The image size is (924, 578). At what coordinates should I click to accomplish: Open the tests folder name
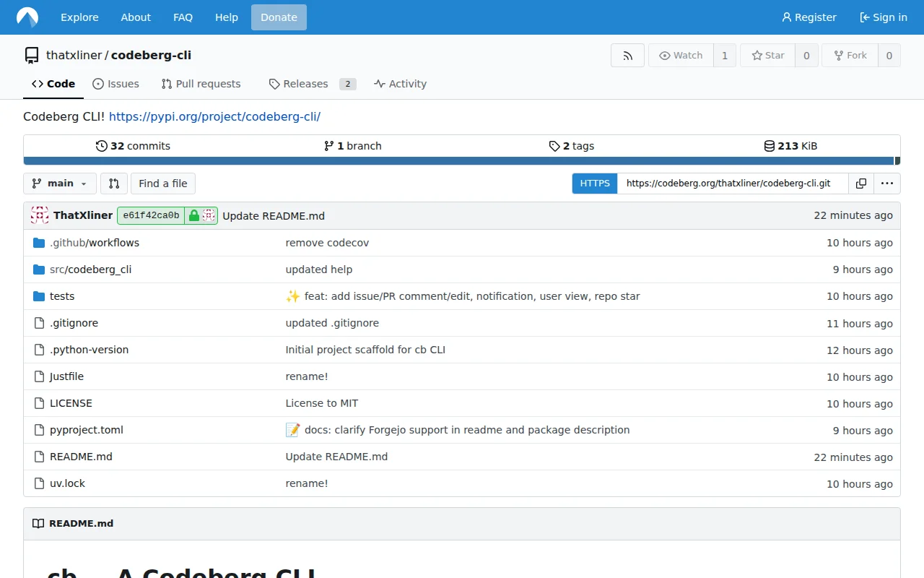62,296
